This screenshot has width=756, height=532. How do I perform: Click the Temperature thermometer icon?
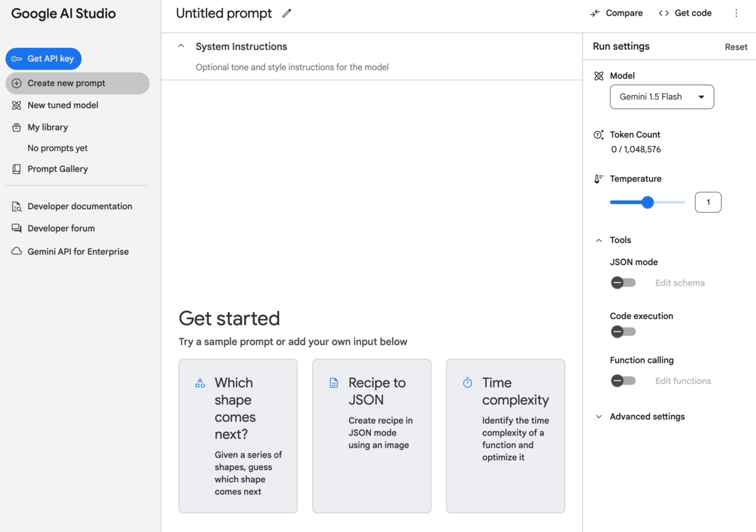coord(598,179)
